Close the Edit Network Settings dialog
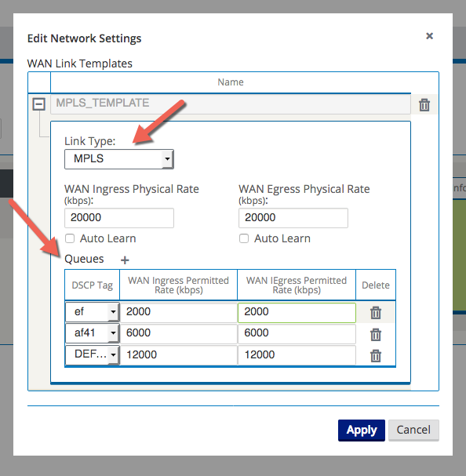The height and width of the screenshot is (476, 466). pos(429,36)
